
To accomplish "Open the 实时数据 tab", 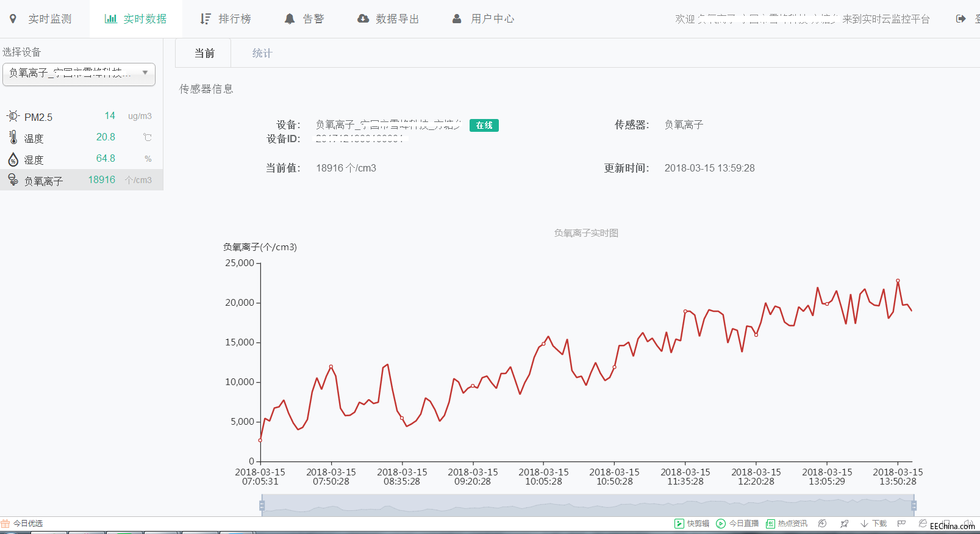I will coord(136,19).
